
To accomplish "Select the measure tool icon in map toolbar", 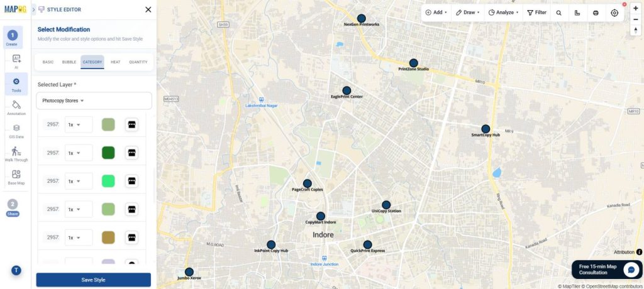I will (x=577, y=13).
